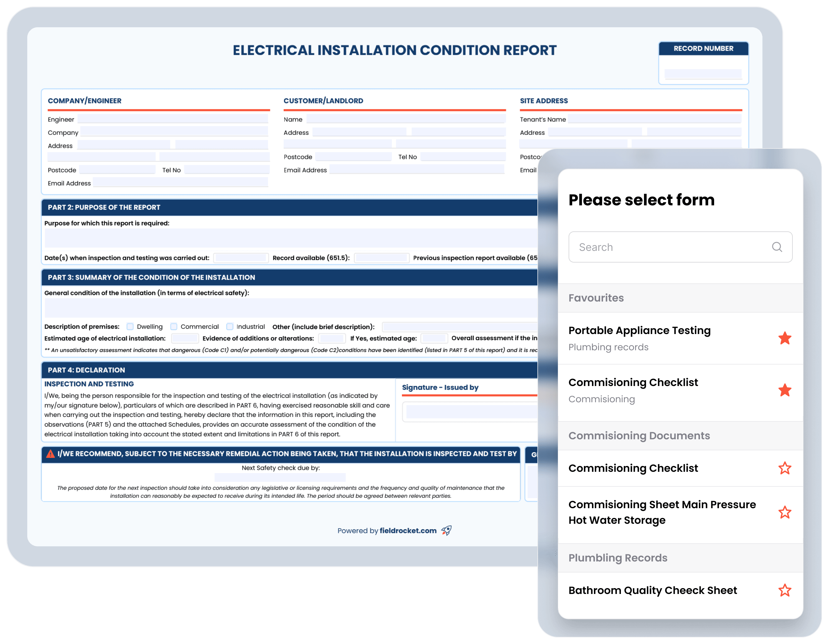
Task: Click Evidence of additions or alterations field
Action: (x=332, y=338)
